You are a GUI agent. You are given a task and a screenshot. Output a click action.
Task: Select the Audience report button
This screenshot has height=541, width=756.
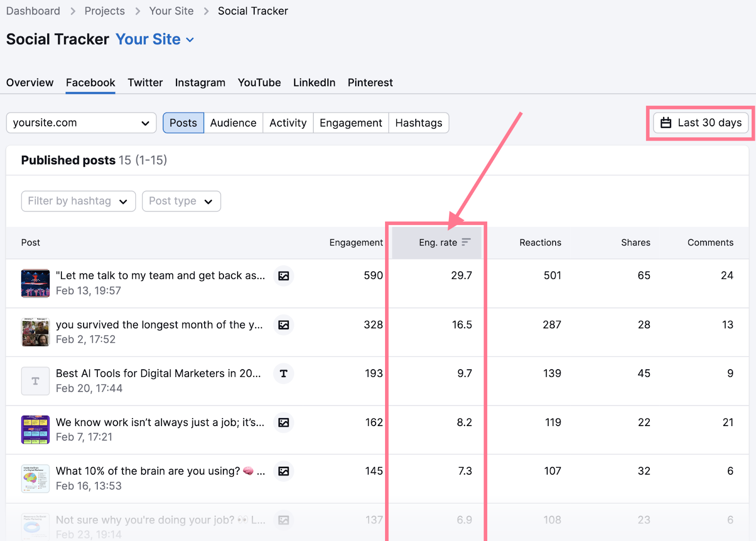point(233,123)
